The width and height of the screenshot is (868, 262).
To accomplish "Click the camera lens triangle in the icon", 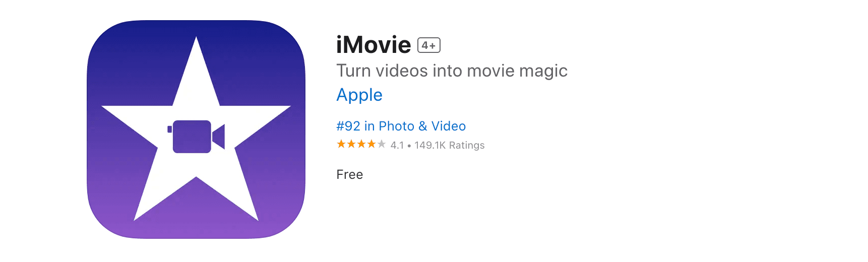I will pyautogui.click(x=220, y=137).
